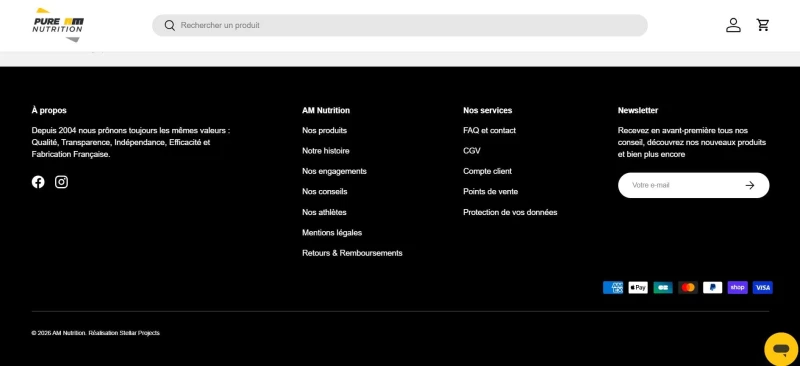Open Protection de vos données link
This screenshot has height=366, width=800.
pyautogui.click(x=510, y=212)
